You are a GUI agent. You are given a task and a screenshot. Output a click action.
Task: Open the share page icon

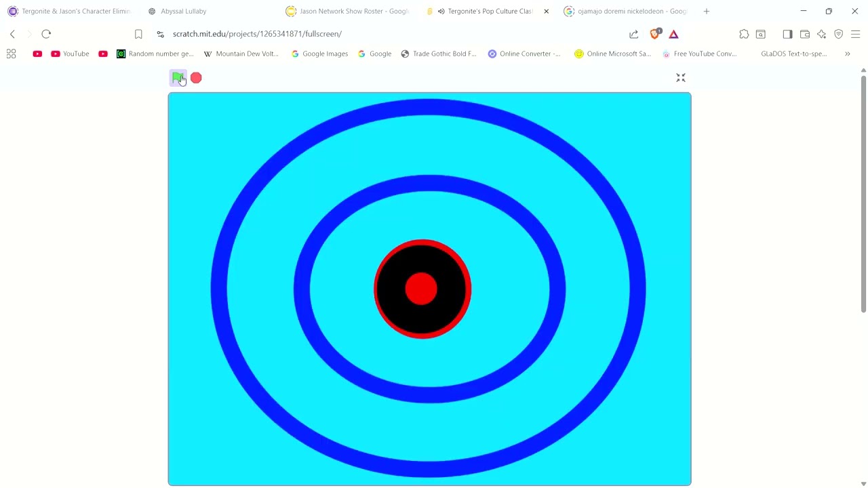[633, 34]
